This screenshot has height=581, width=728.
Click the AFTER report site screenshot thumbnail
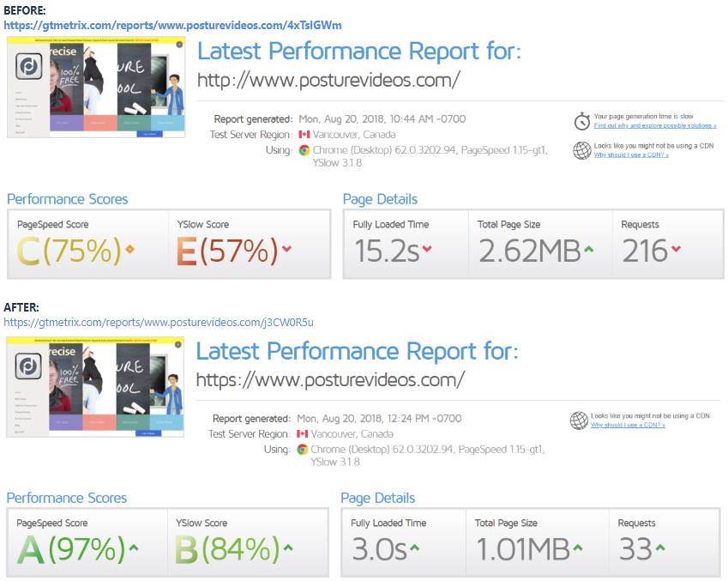click(95, 387)
